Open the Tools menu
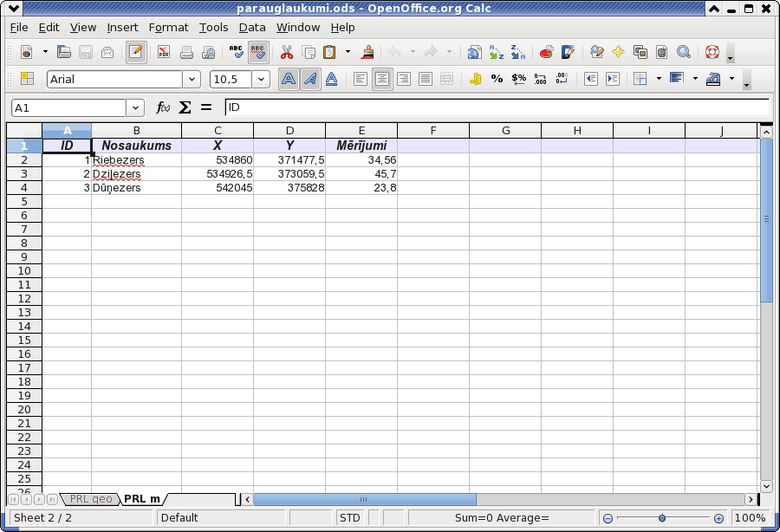This screenshot has width=780, height=532. (x=213, y=28)
